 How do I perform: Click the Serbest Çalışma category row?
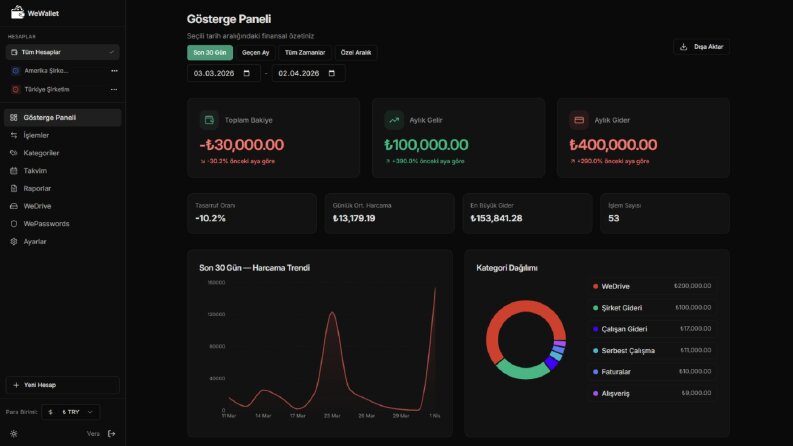click(x=652, y=350)
